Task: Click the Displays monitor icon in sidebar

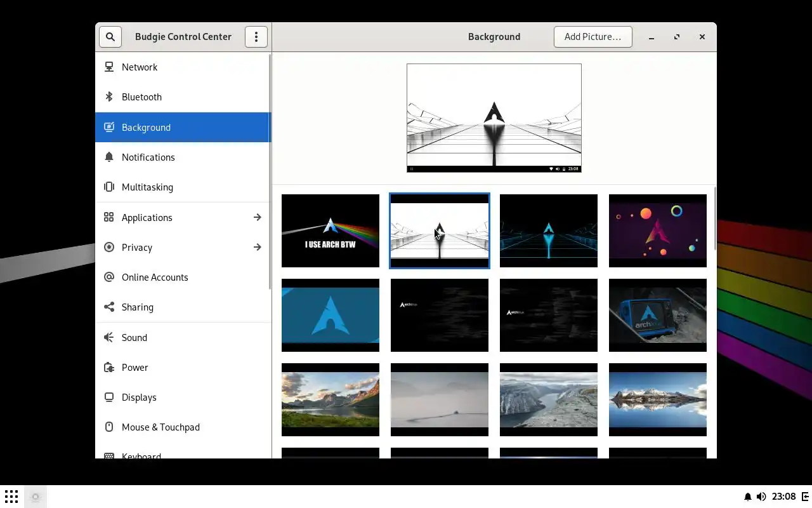Action: [x=109, y=397]
